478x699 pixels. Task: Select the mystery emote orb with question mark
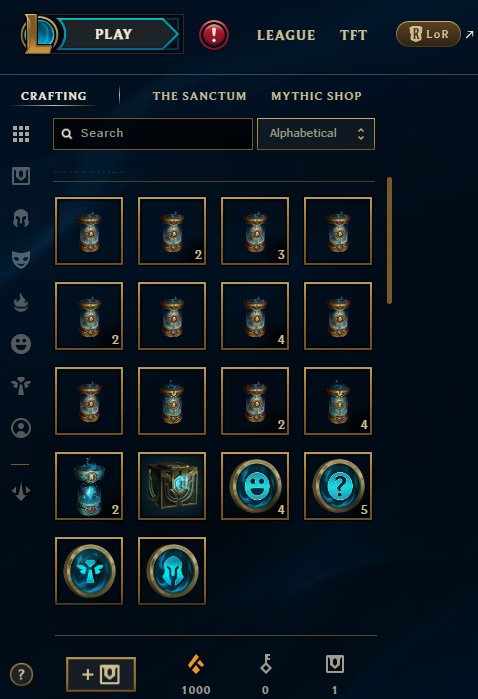338,486
